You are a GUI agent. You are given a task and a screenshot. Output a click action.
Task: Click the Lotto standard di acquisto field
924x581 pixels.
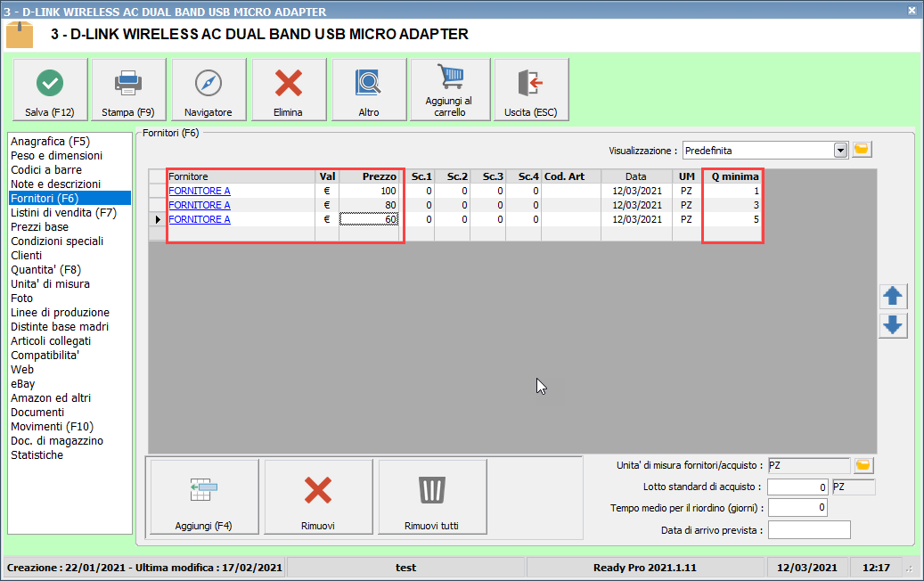[797, 487]
